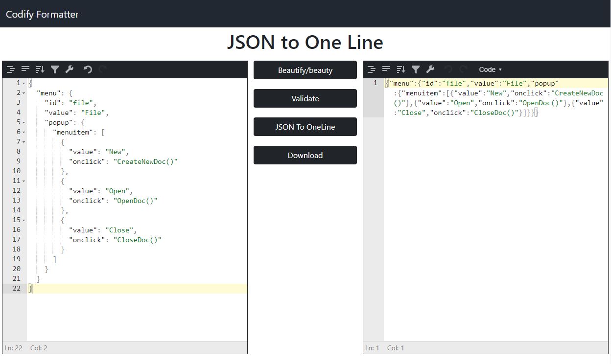Select the indent format icon in right toolbar

372,69
